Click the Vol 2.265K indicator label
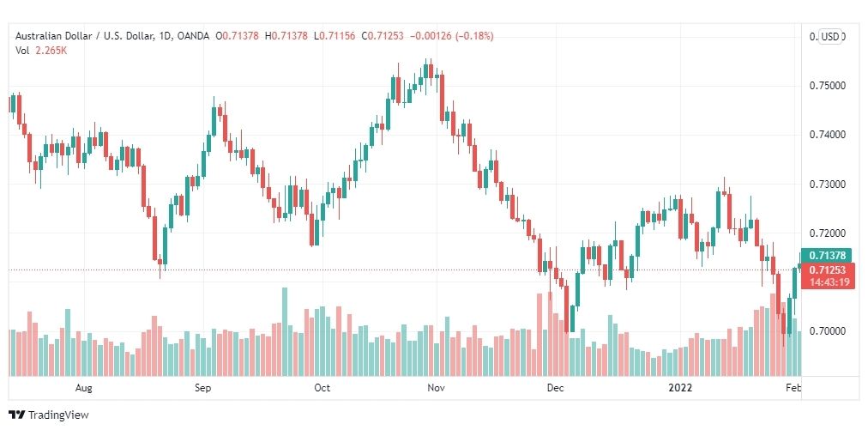The image size is (868, 430). 41,50
